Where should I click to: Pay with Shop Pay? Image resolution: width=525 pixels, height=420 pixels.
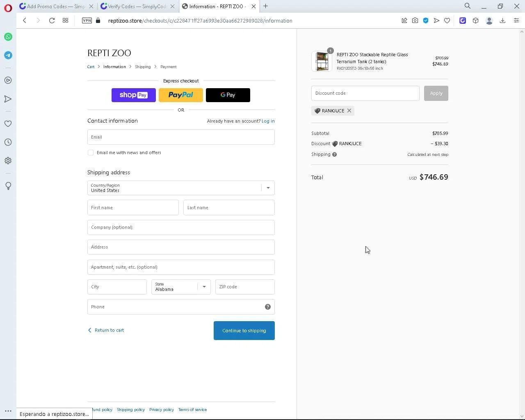click(134, 95)
